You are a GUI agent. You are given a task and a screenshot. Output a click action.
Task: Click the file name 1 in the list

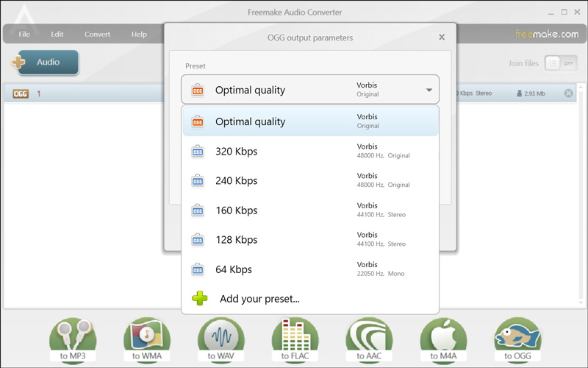(x=39, y=93)
